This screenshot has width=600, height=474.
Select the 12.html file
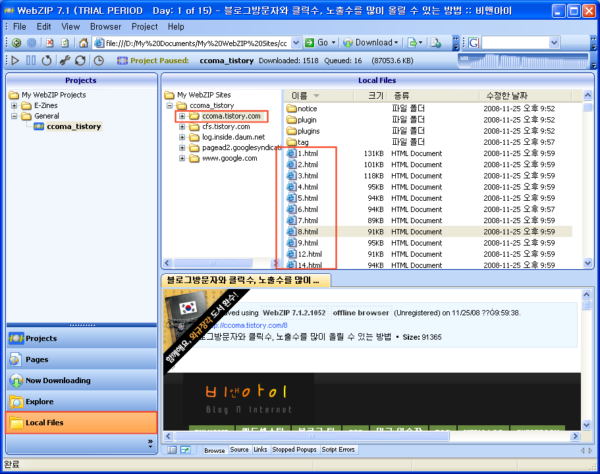click(x=310, y=254)
